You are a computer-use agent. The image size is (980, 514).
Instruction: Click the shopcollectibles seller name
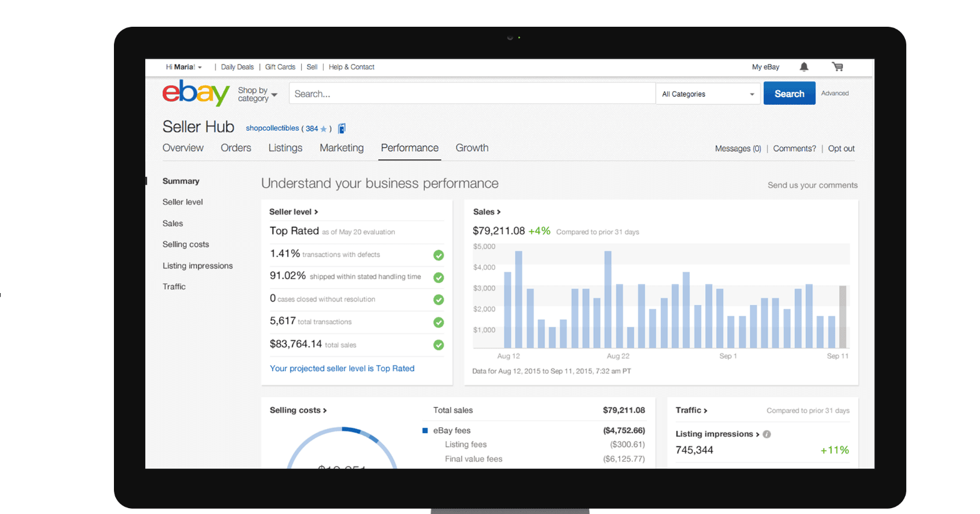click(x=272, y=128)
